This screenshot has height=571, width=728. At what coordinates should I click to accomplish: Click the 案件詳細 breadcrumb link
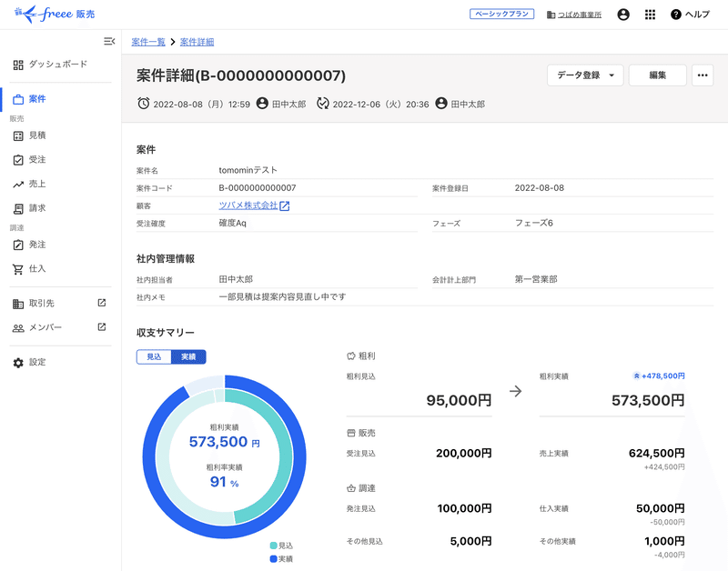(x=197, y=42)
